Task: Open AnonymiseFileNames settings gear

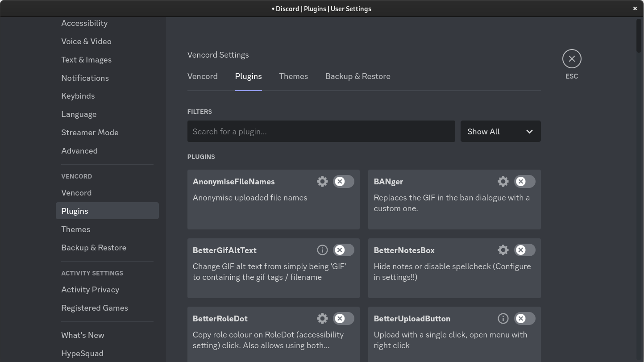Action: click(x=322, y=181)
